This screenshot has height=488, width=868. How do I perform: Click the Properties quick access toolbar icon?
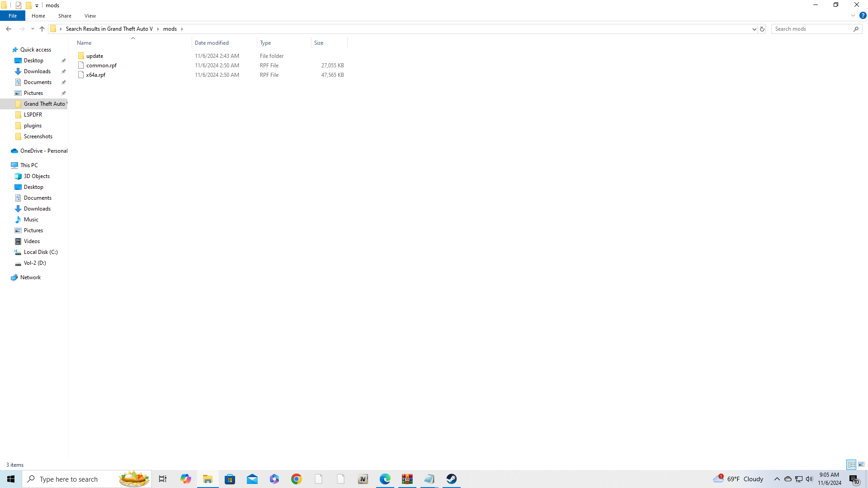coord(19,5)
